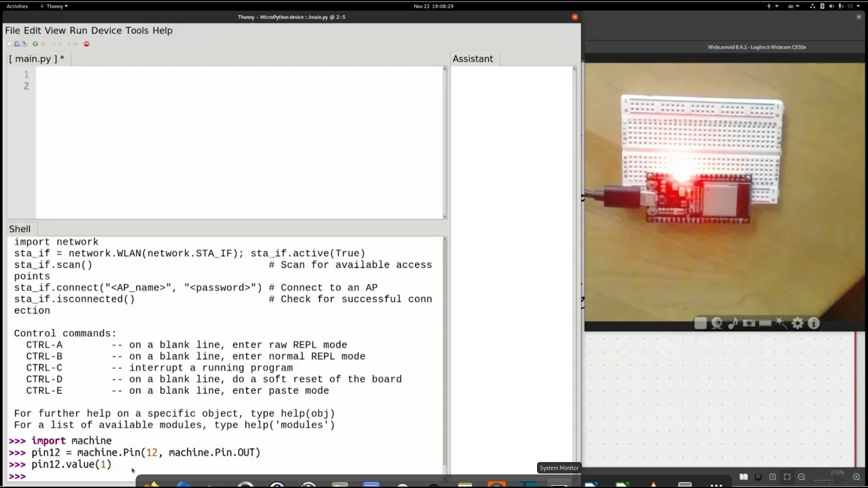Open the Help menu

pos(162,30)
